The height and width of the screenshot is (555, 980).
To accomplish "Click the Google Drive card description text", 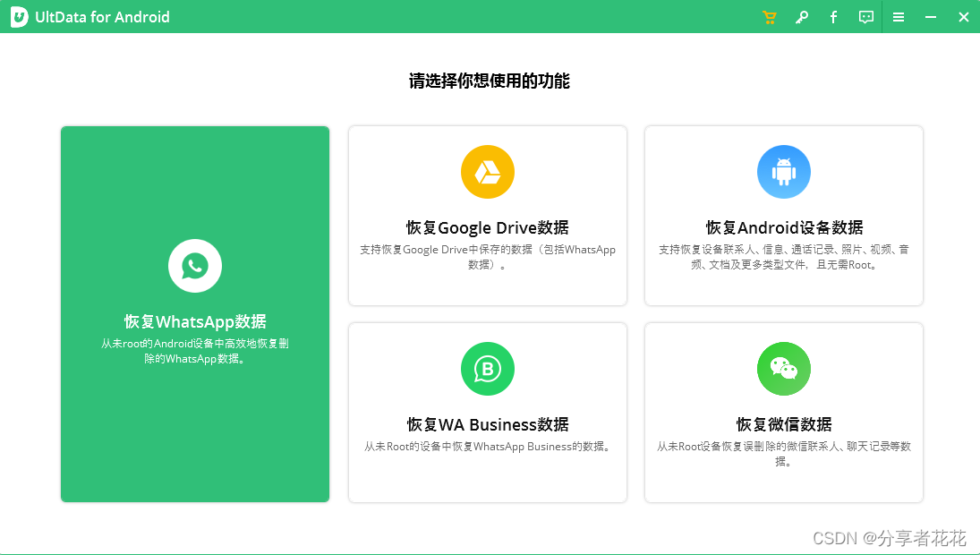I will click(488, 257).
